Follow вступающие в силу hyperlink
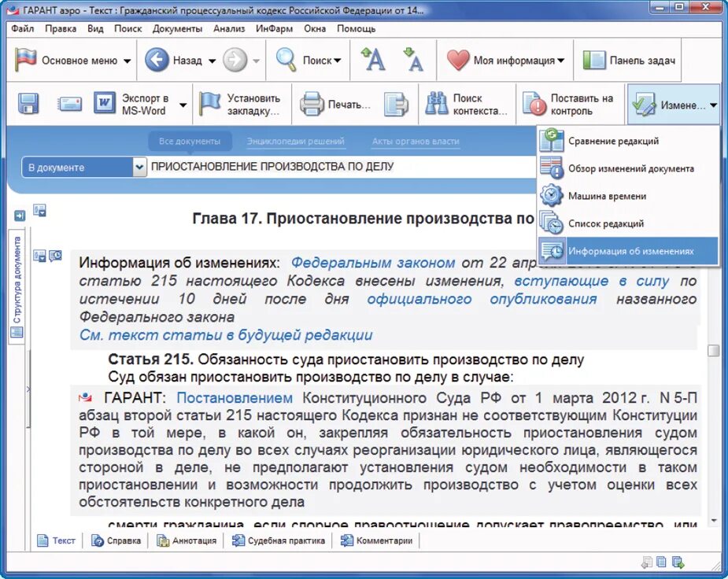Image resolution: width=728 pixels, height=579 pixels. tap(592, 281)
